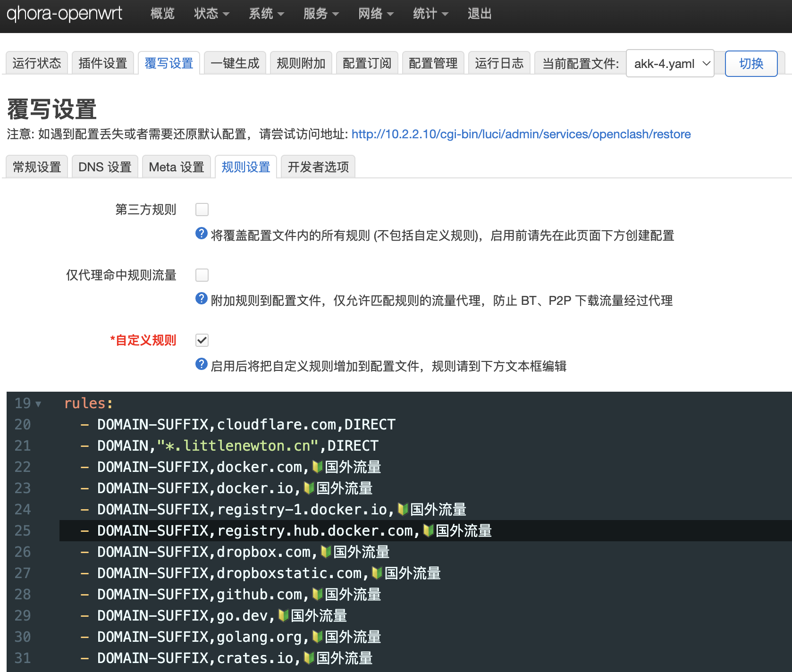This screenshot has height=672, width=792.
Task: Open the 服务 dropdown menu
Action: [x=321, y=14]
